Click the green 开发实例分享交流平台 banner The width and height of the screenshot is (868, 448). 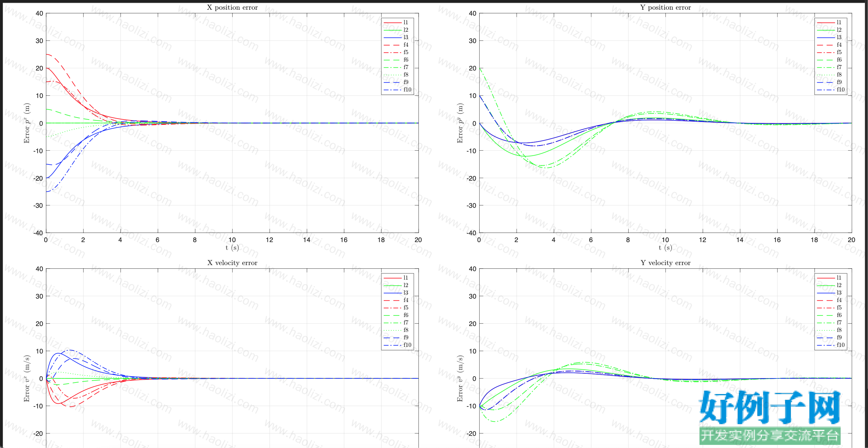[x=770, y=436]
